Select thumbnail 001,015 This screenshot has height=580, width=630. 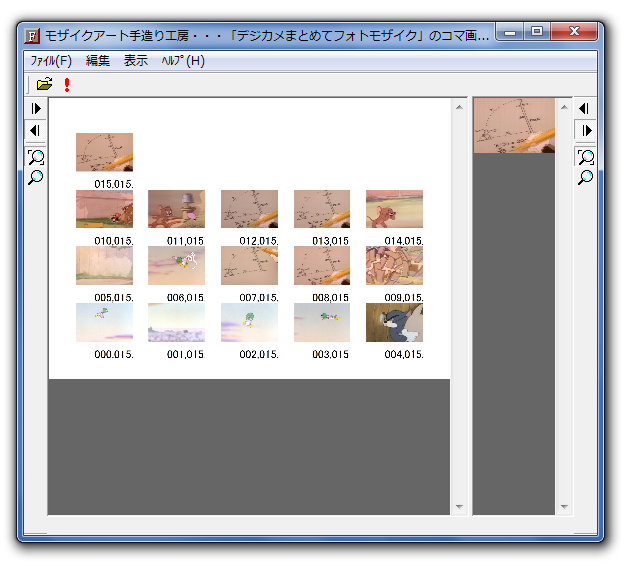[176, 323]
